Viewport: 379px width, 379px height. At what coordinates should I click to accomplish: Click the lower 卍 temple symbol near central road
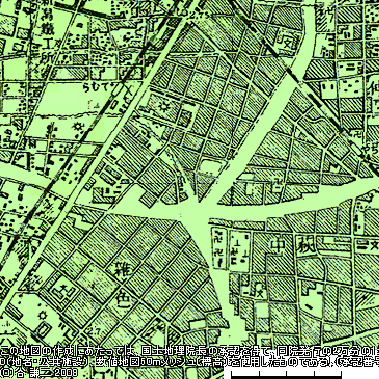pyautogui.click(x=220, y=253)
